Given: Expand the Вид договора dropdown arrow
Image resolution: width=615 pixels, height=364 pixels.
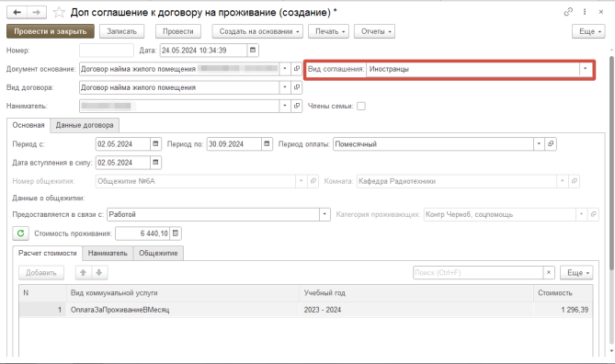Looking at the screenshot, I should (285, 87).
